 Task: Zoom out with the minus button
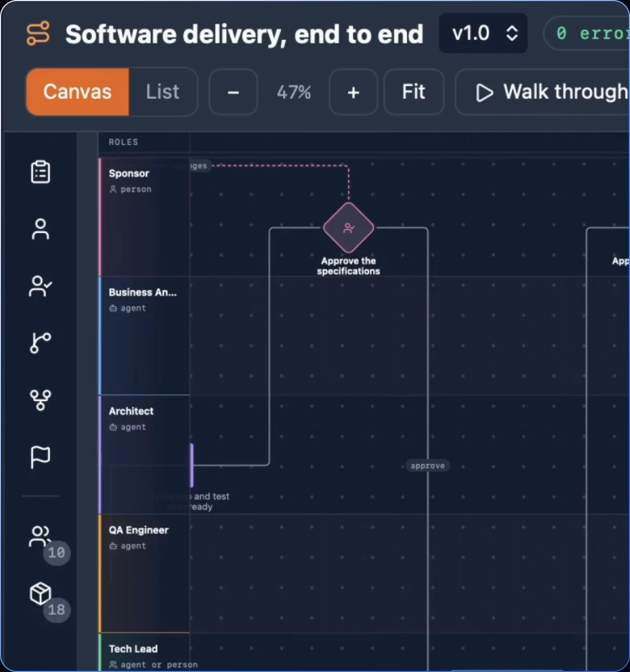click(234, 92)
